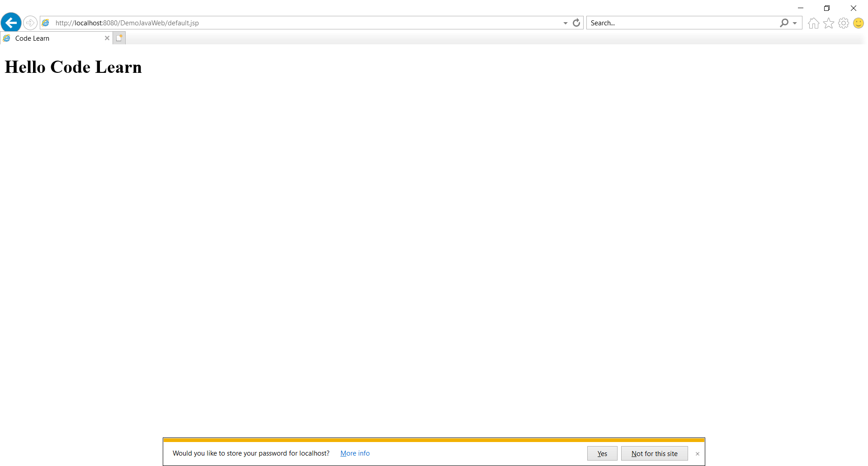Open Favorites star icon
868x466 pixels.
click(x=828, y=23)
